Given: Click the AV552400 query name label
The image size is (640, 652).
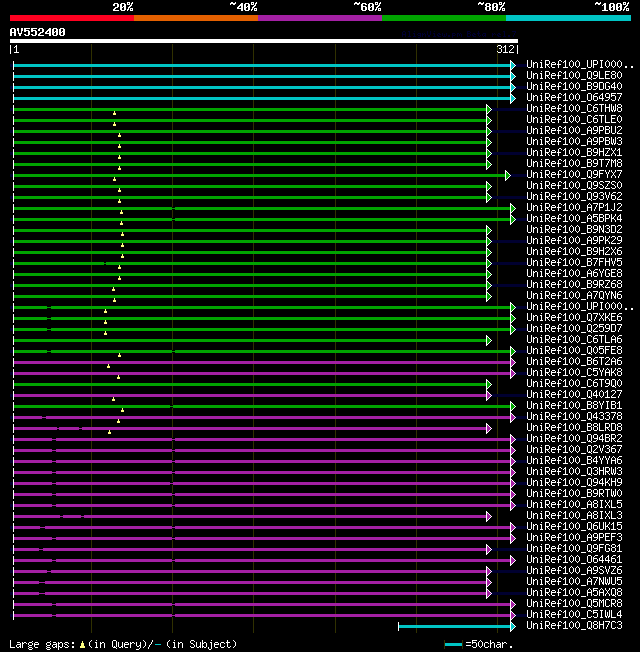Looking at the screenshot, I should 37,32.
